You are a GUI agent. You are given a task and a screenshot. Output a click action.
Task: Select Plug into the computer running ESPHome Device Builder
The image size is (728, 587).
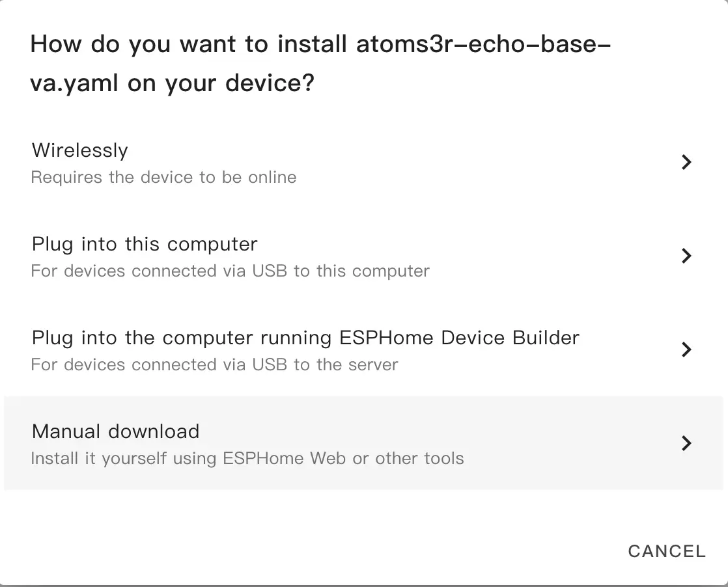[305, 338]
